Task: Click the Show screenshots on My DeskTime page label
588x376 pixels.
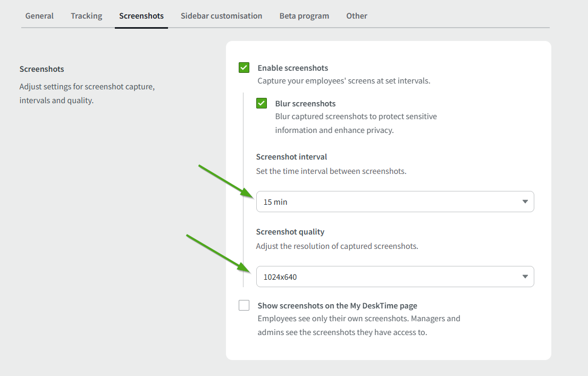Action: pyautogui.click(x=337, y=306)
